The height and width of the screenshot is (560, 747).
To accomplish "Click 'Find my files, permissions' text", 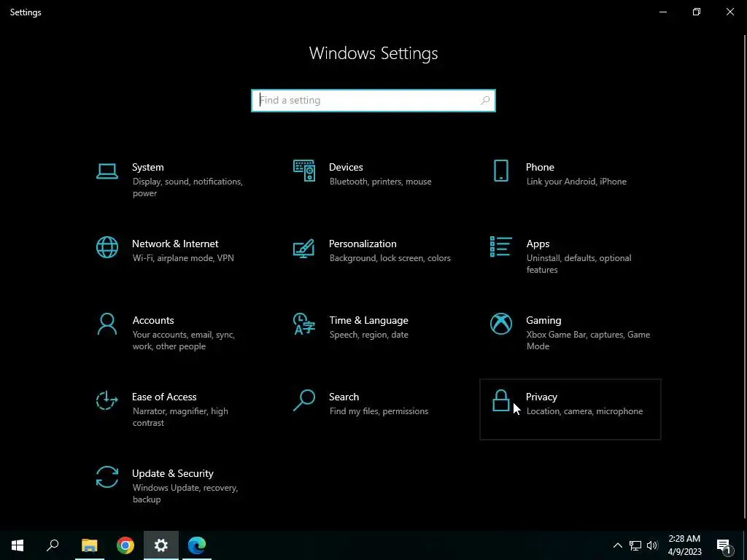I will coord(379,411).
